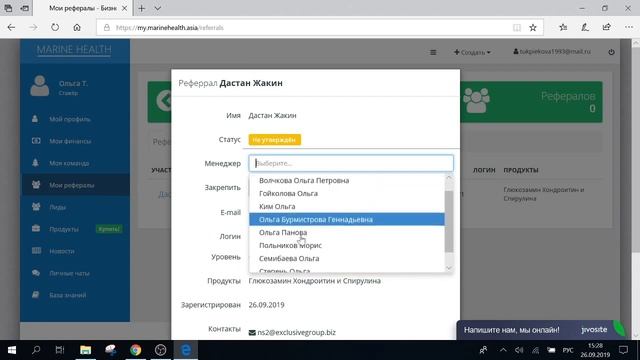Click the Не утверждён status badge
This screenshot has width=640, height=360.
(275, 140)
